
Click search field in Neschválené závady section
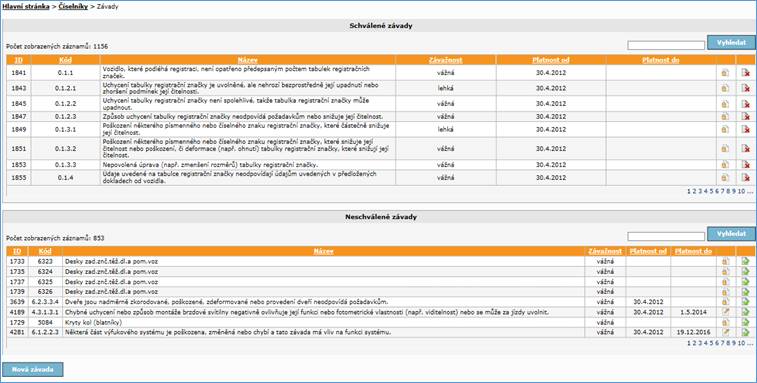[x=666, y=236]
